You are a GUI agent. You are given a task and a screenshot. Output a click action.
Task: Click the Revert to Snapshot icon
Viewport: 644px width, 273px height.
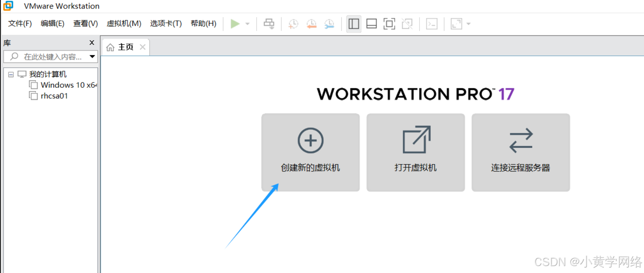311,24
